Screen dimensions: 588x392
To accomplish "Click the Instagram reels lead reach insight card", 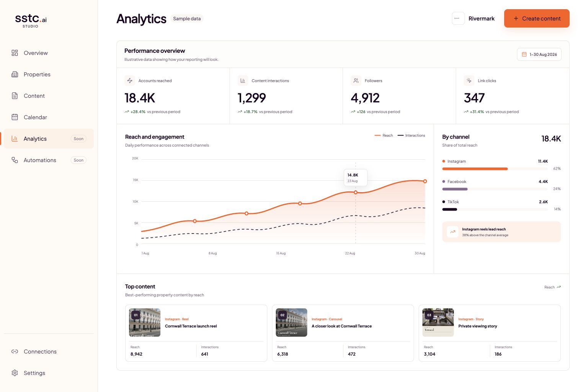I will 501,232.
